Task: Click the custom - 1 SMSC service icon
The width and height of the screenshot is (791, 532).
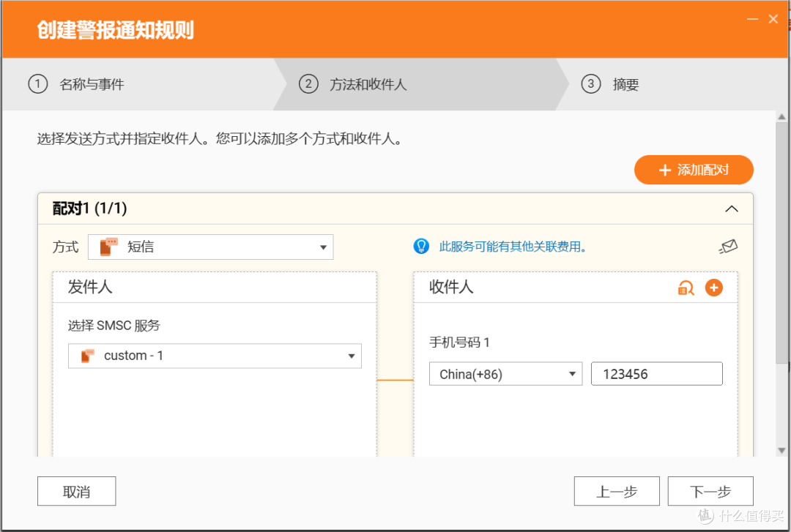Action: [x=87, y=356]
